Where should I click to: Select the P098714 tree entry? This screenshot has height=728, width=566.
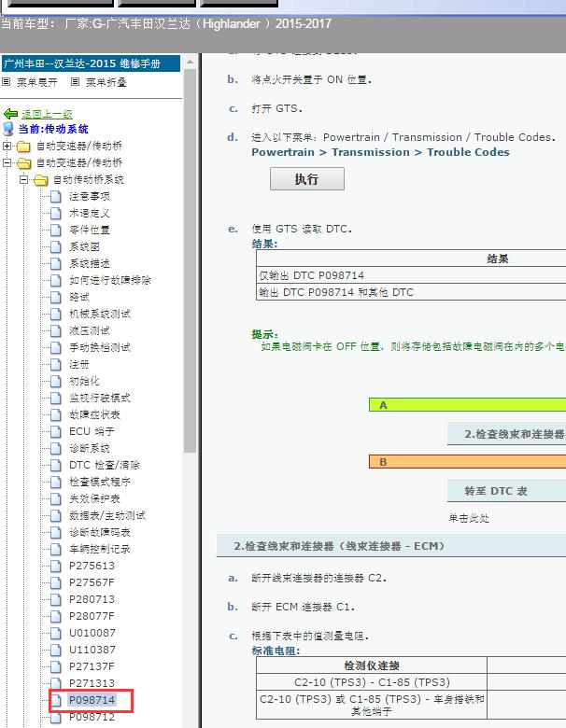coord(92,700)
